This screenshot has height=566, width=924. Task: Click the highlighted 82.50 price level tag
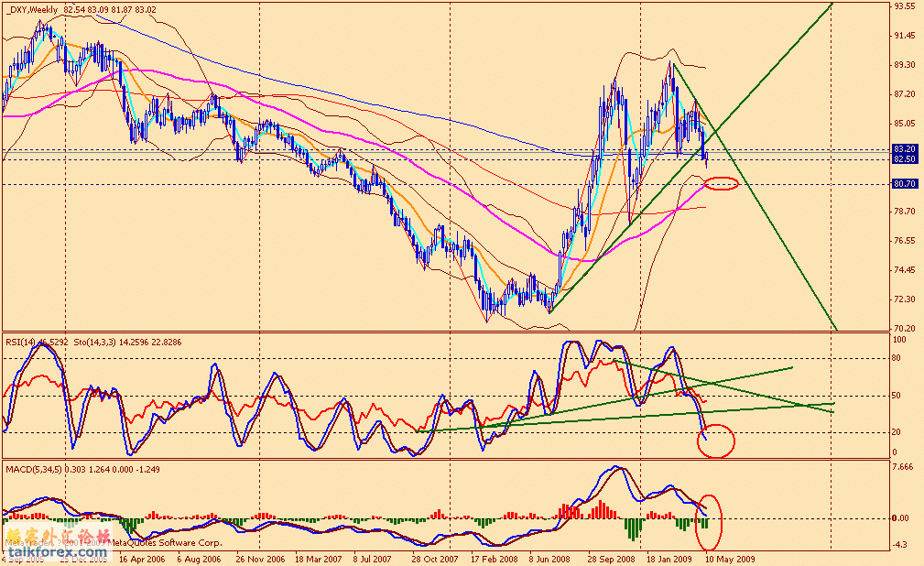[905, 159]
